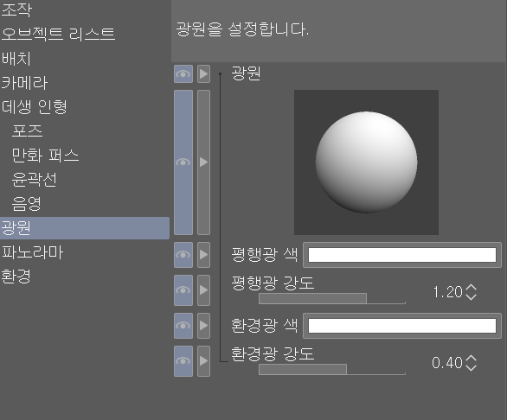Select highlighted 광원 category
Image resolution: width=507 pixels, height=420 pixels.
(x=85, y=228)
